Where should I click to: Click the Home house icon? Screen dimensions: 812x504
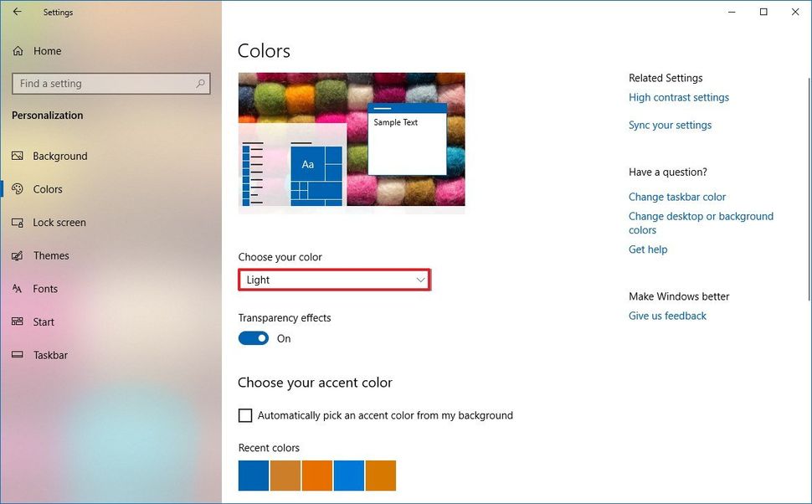[19, 50]
